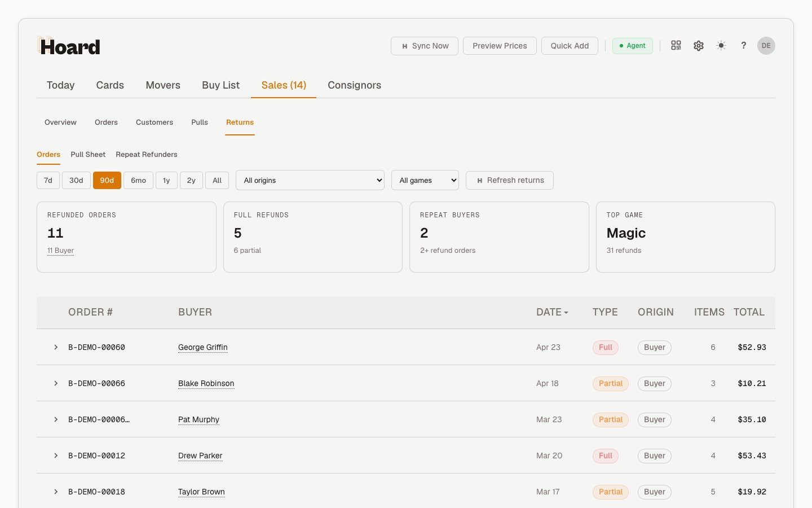Click the Hoard logo
Screen dimensions: 812x508
pos(69,46)
